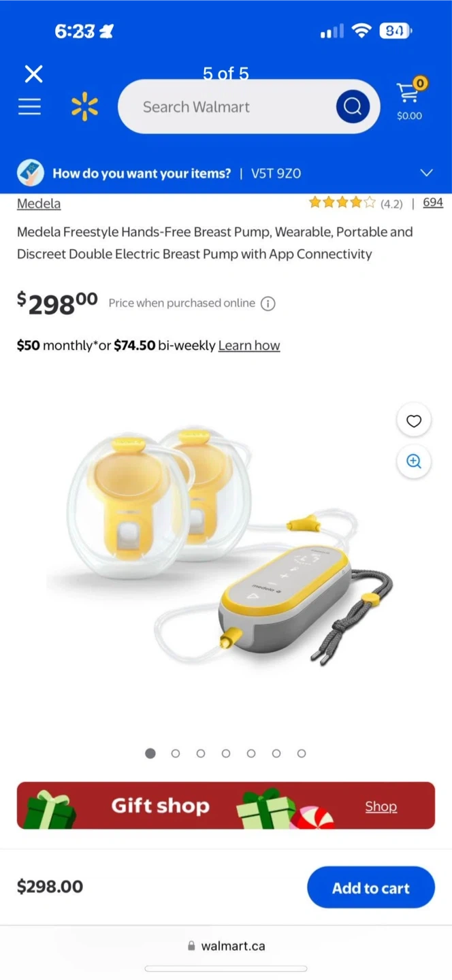Open the price info icon

coord(268,304)
